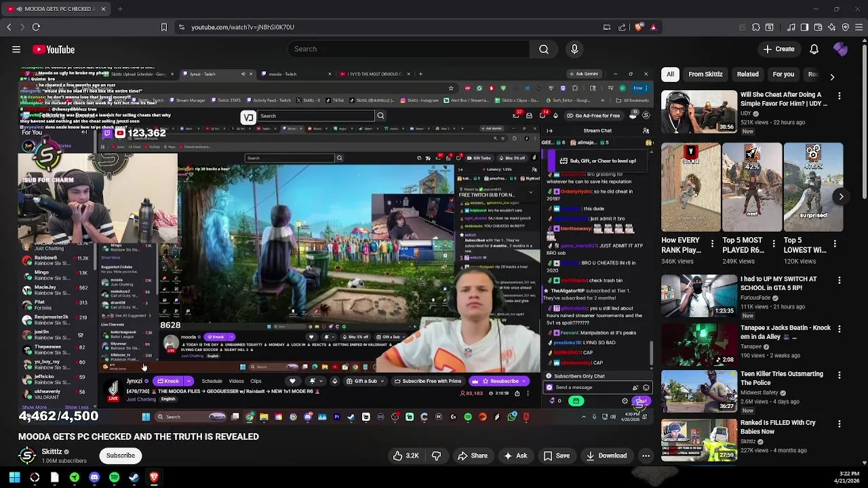
Task: Open options for How EVERY RANK Short
Action: pyautogui.click(x=712, y=243)
